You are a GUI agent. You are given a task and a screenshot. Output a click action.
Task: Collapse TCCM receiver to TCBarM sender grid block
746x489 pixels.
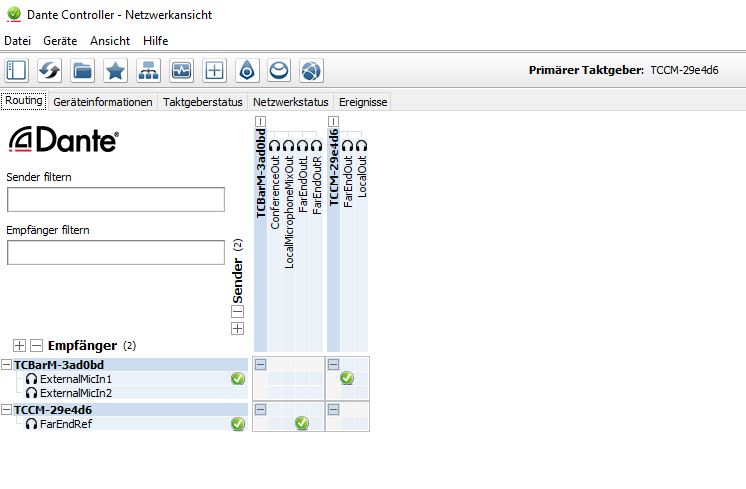pyautogui.click(x=260, y=410)
